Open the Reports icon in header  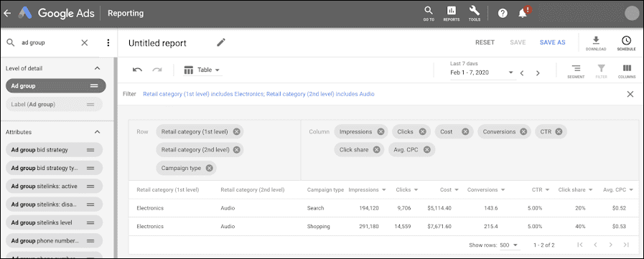(452, 13)
